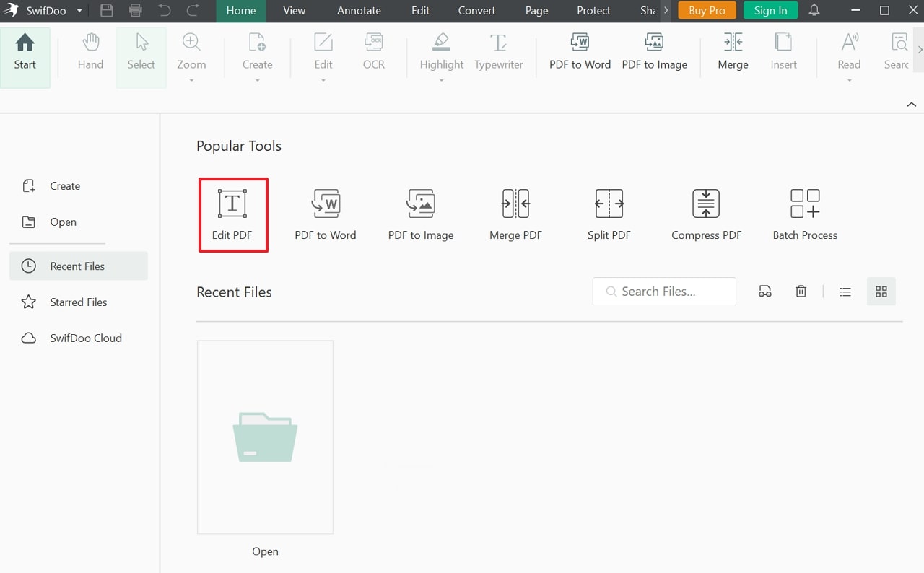Activate the Select cursor tool
This screenshot has width=924, height=573.
(x=141, y=43)
